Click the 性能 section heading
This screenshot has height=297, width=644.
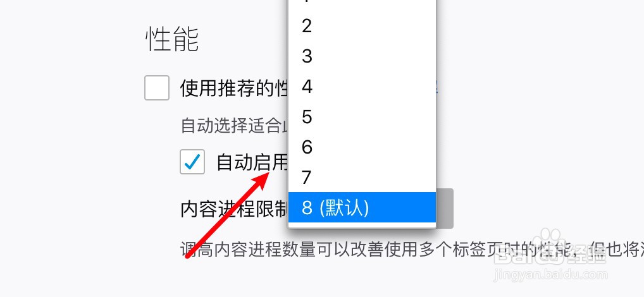coord(173,39)
